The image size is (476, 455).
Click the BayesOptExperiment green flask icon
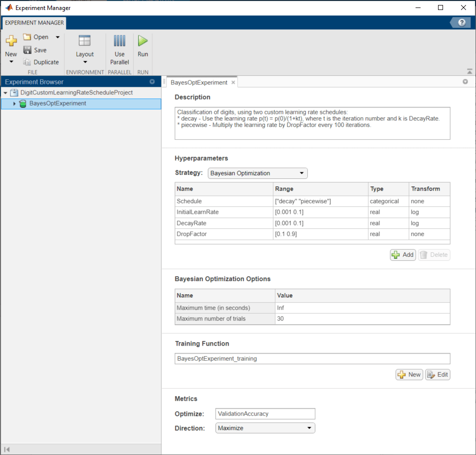pyautogui.click(x=23, y=103)
